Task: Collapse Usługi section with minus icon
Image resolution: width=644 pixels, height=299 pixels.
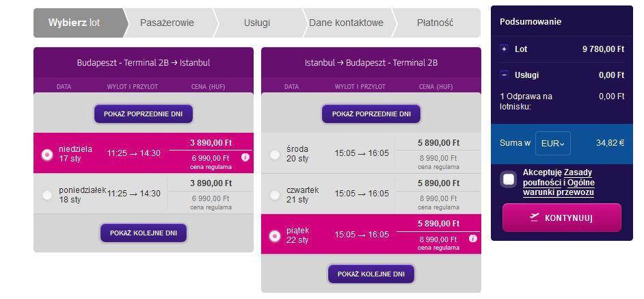Action: (x=504, y=75)
